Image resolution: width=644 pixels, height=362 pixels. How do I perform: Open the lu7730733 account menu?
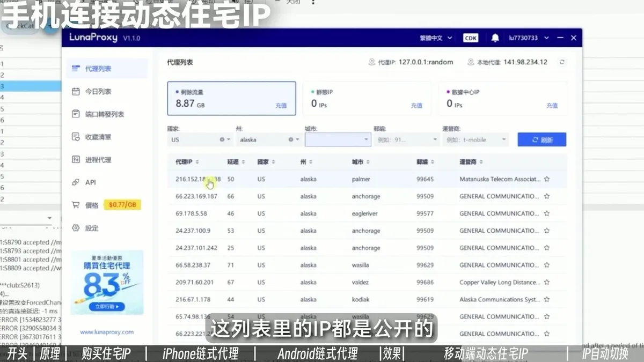[x=524, y=38]
